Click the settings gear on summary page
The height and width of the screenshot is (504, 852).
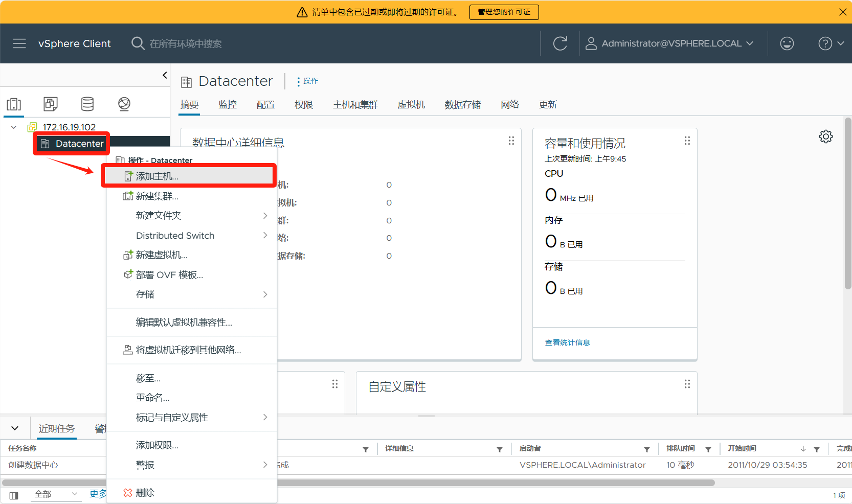[825, 136]
